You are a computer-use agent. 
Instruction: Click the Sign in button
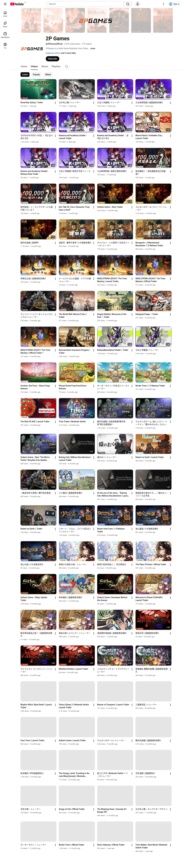[x=175, y=4]
